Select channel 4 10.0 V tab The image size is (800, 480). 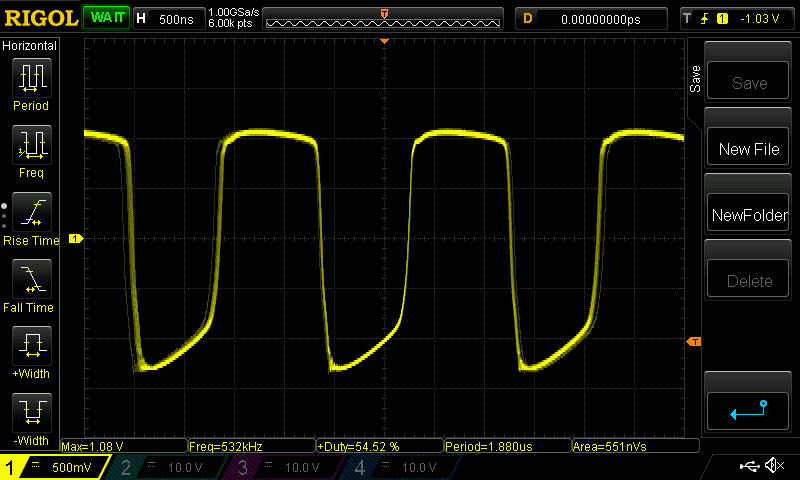coord(402,467)
